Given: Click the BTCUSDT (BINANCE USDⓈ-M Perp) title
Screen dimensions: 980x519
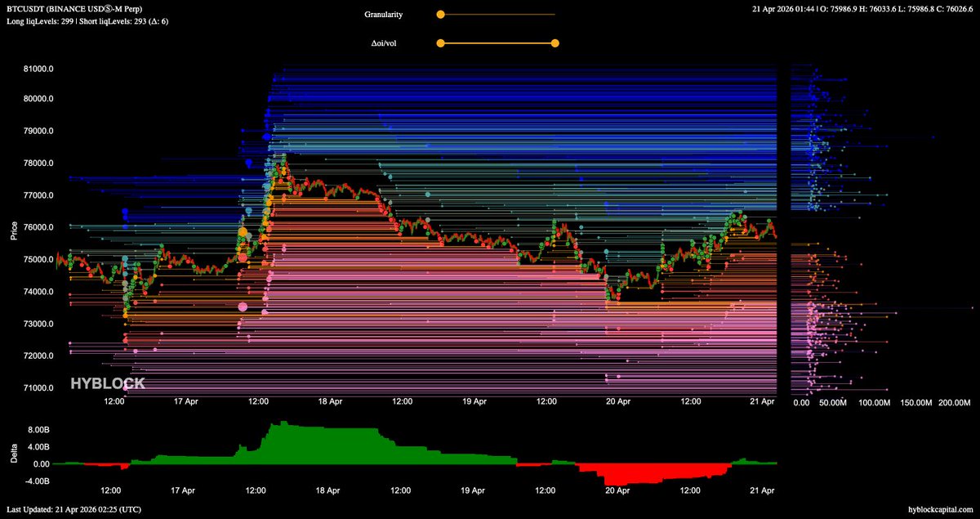Looking at the screenshot, I should [x=76, y=8].
